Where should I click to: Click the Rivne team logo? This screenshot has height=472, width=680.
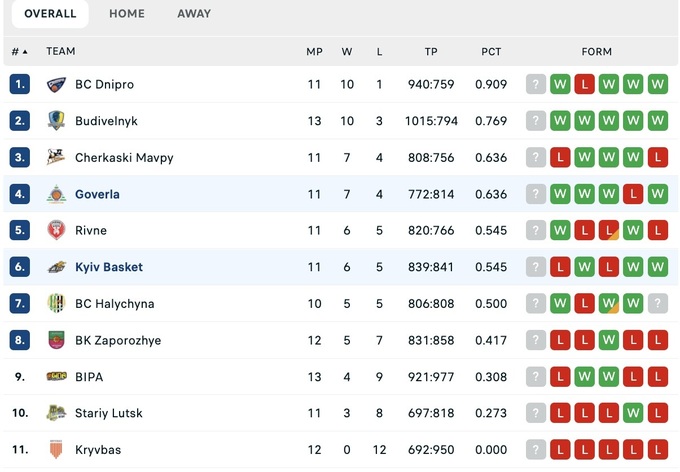click(x=56, y=231)
